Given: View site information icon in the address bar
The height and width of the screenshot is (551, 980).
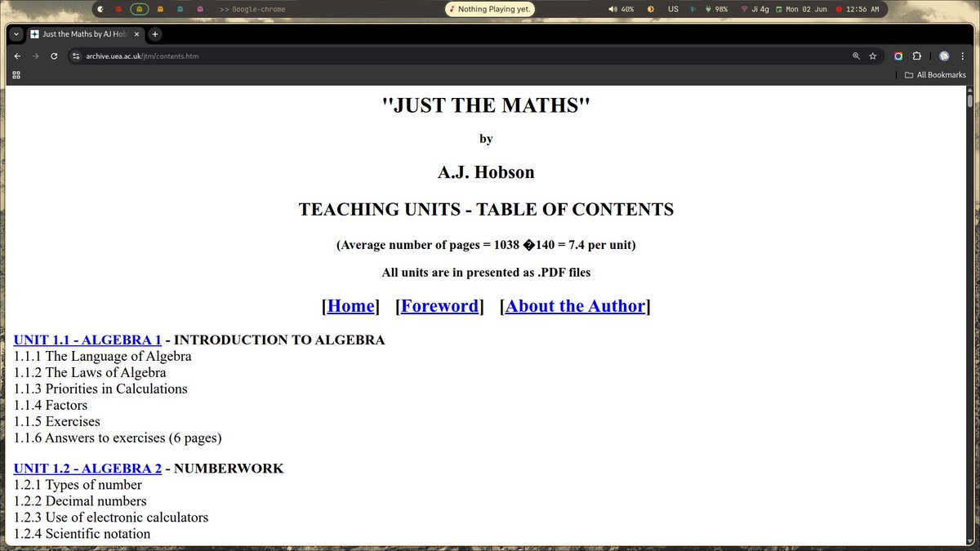Looking at the screenshot, I should click(x=75, y=56).
